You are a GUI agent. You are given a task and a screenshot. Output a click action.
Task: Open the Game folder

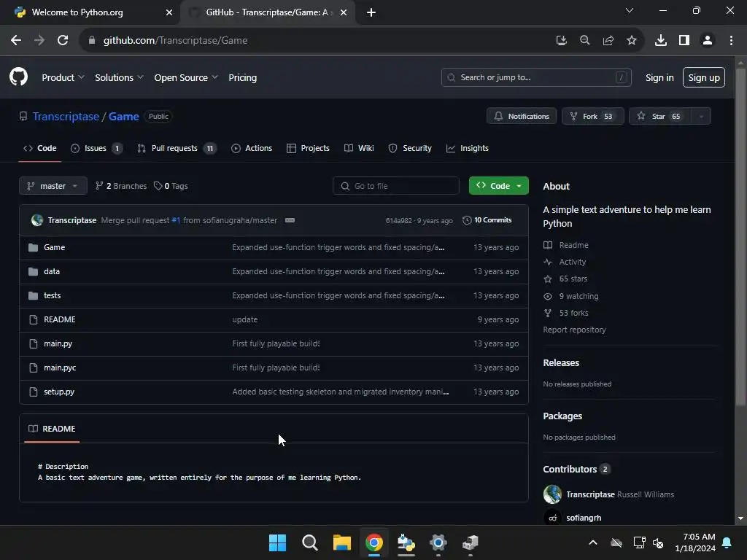(54, 247)
